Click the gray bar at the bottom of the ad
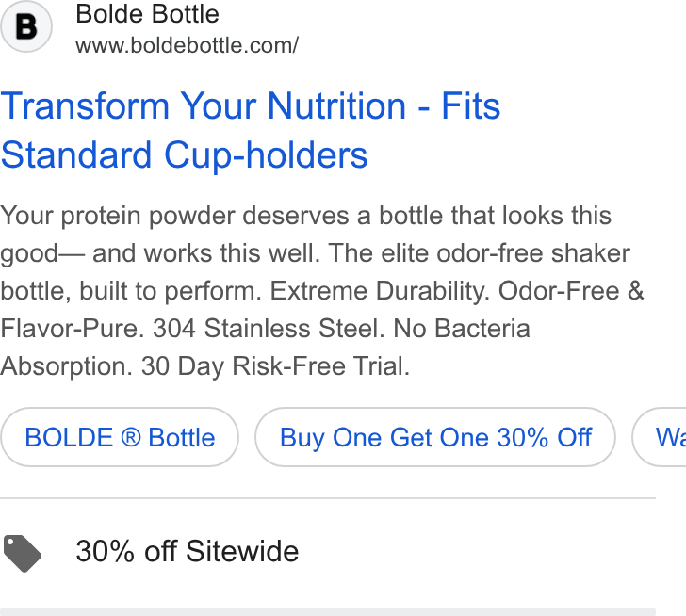This screenshot has width=686, height=616. pyautogui.click(x=328, y=612)
